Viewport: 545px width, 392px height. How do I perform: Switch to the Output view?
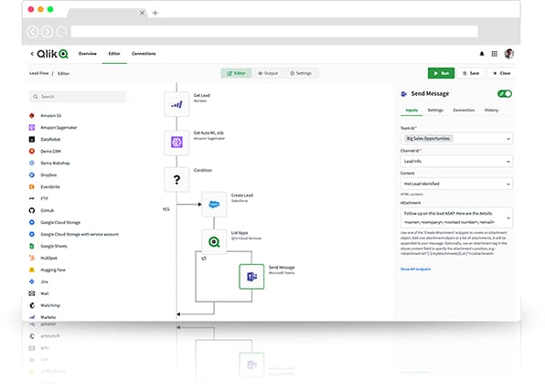tap(268, 73)
